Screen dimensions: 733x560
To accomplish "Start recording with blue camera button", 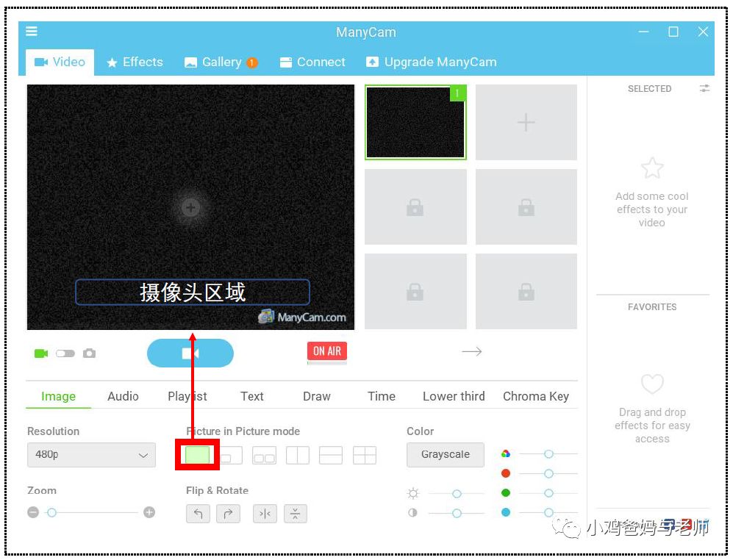I will [190, 353].
